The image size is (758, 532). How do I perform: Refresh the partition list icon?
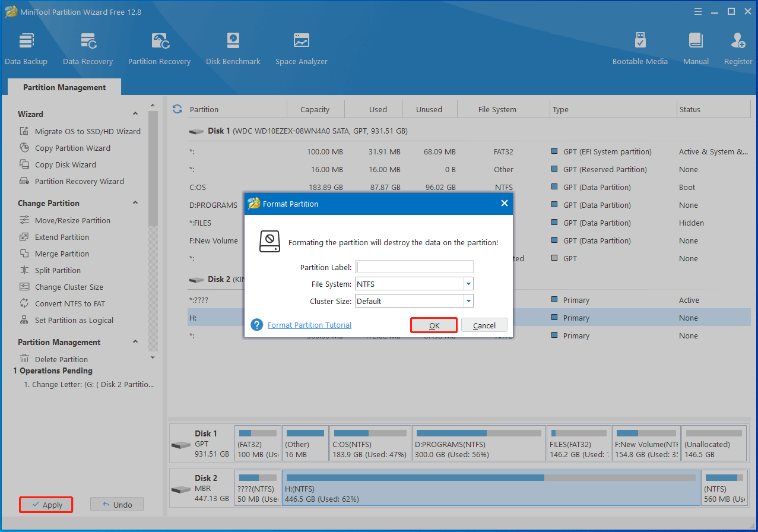click(x=177, y=109)
